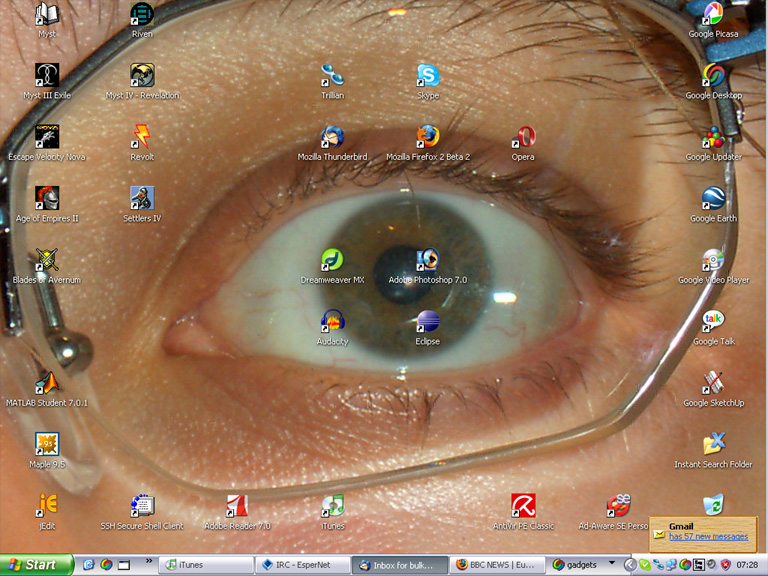Viewport: 768px width, 576px height.
Task: Expand hidden Quick Launch icons with the double chevron
Action: pos(149,561)
